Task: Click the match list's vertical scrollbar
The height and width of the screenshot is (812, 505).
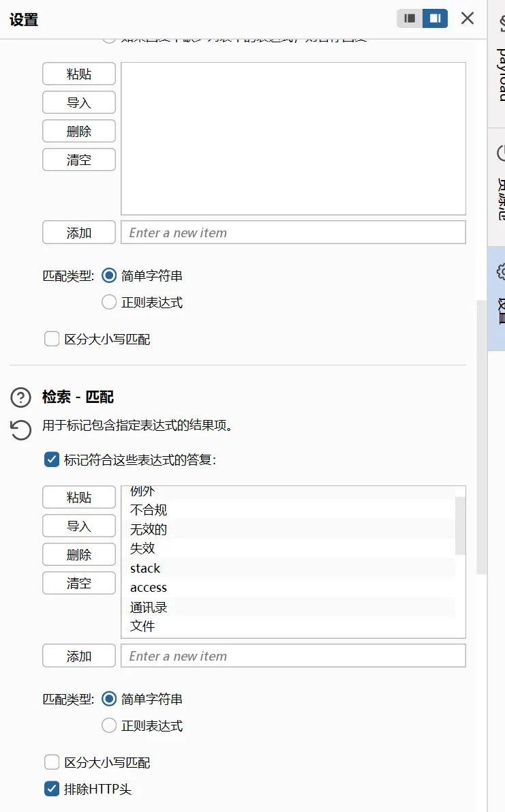Action: (460, 525)
